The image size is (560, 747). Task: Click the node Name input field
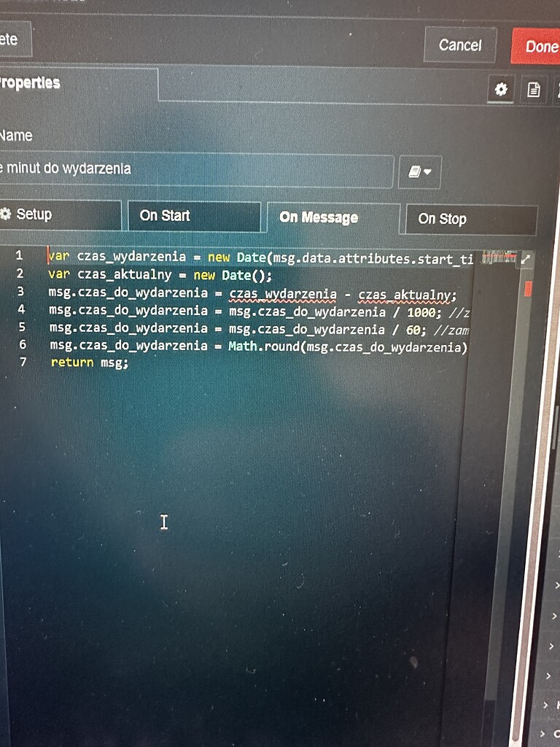tap(196, 169)
